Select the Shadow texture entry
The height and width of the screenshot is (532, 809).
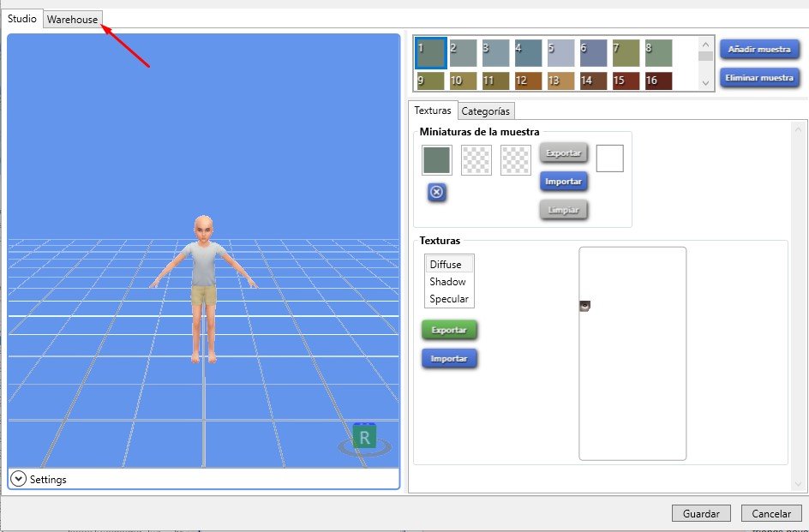[447, 282]
